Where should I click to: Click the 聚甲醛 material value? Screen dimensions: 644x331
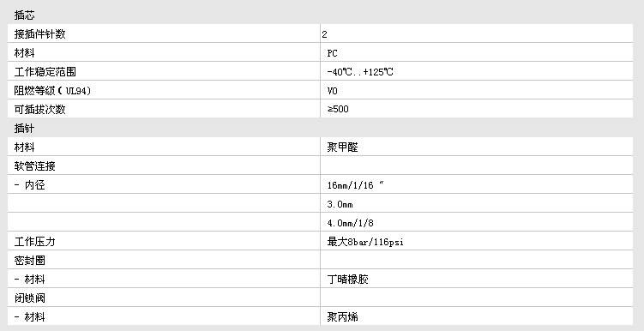coord(342,147)
